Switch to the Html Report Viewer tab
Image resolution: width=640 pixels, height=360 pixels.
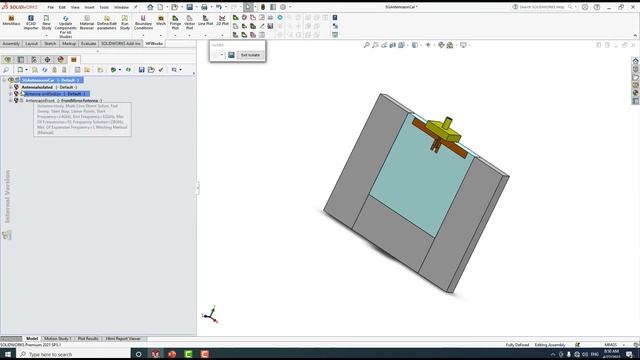[123, 338]
